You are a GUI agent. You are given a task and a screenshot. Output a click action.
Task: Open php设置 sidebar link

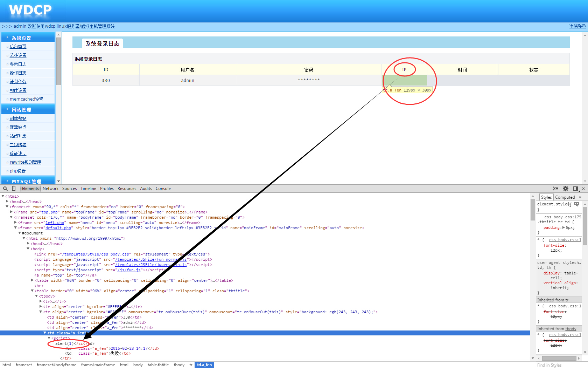click(x=17, y=171)
